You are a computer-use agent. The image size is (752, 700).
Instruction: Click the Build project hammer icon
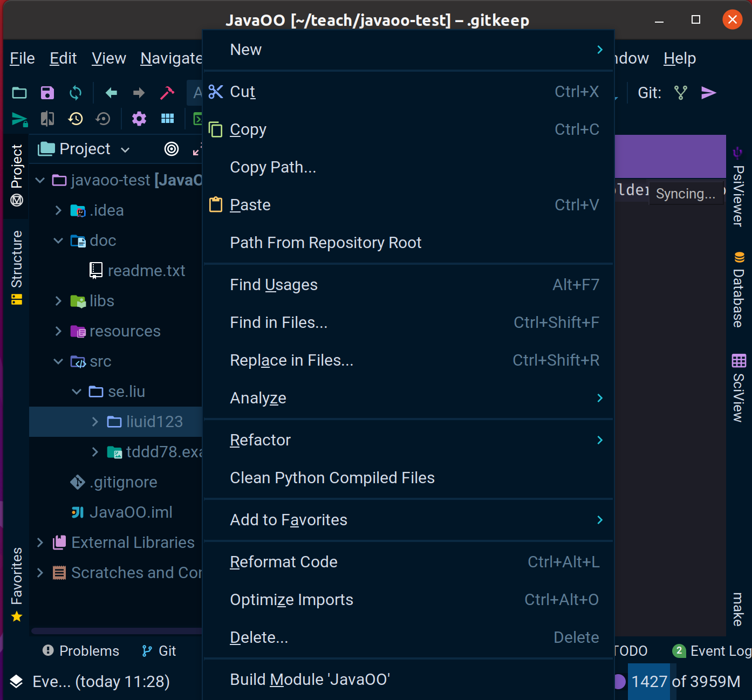[167, 93]
